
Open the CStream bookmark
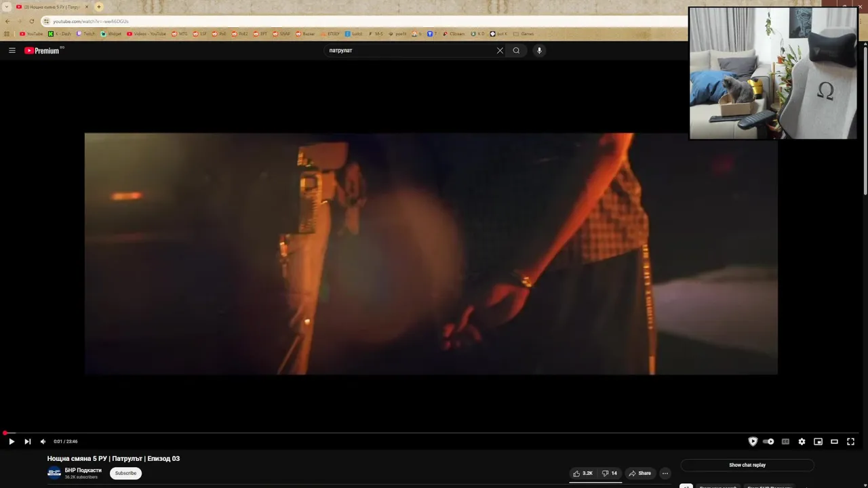(x=454, y=34)
